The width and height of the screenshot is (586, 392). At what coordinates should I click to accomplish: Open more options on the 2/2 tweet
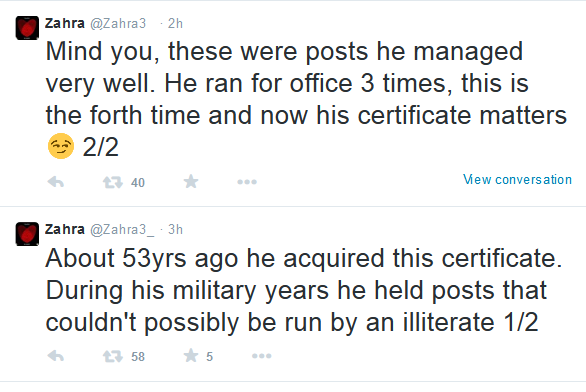247,182
